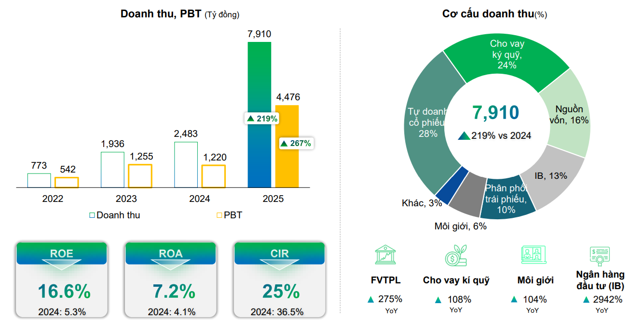The image size is (644, 320).
Task: Click the up arrow next to 2942%
Action: (x=586, y=300)
